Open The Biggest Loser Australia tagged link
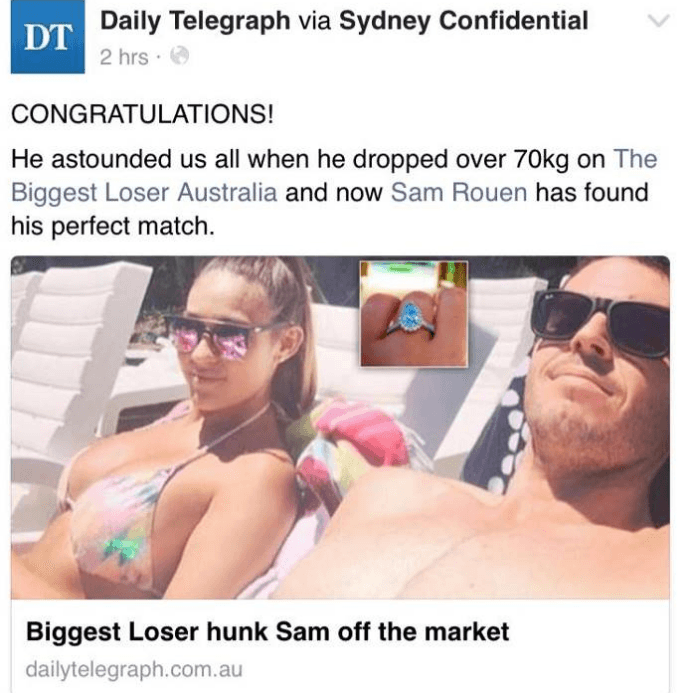Image resolution: width=678 pixels, height=693 pixels. point(334,175)
